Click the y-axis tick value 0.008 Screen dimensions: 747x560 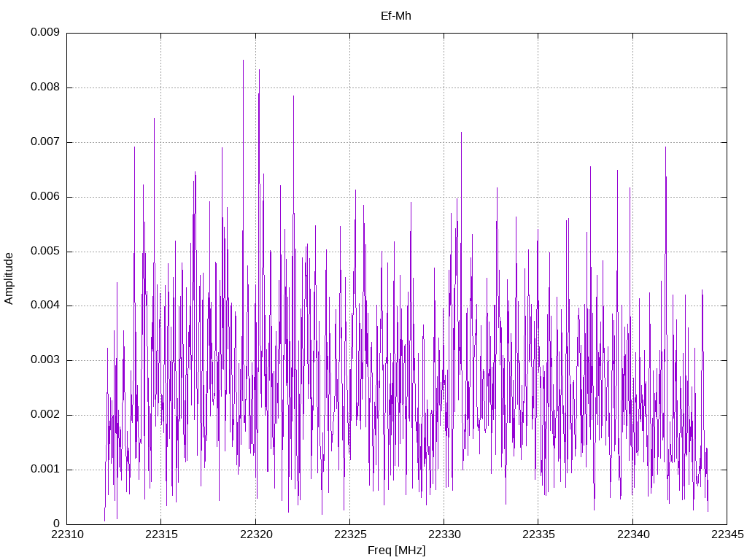click(x=45, y=87)
